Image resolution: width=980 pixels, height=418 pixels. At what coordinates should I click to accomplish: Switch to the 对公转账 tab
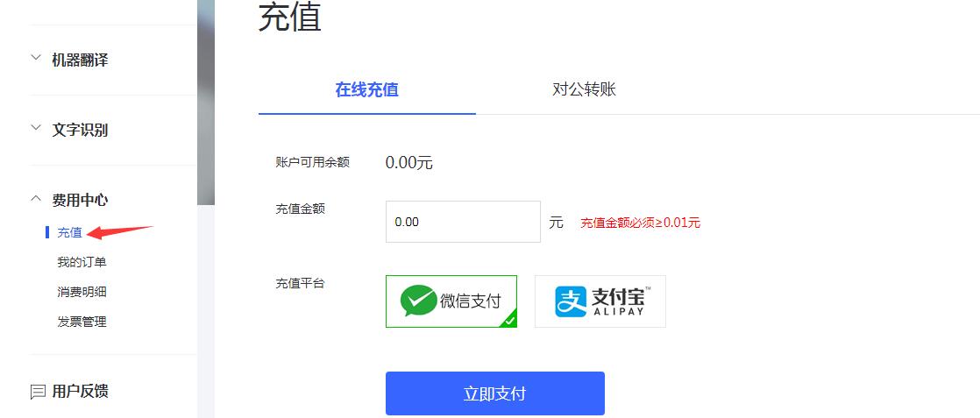click(x=585, y=89)
